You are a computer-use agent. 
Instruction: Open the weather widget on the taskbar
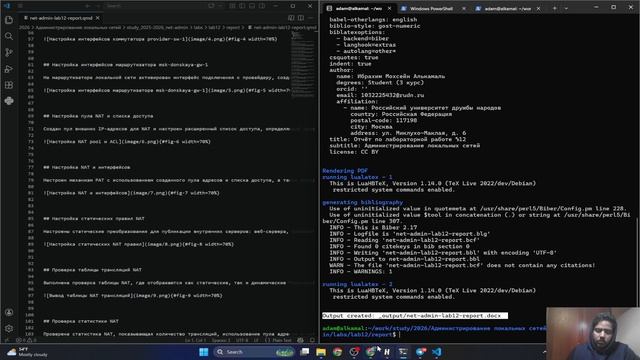coord(28,352)
